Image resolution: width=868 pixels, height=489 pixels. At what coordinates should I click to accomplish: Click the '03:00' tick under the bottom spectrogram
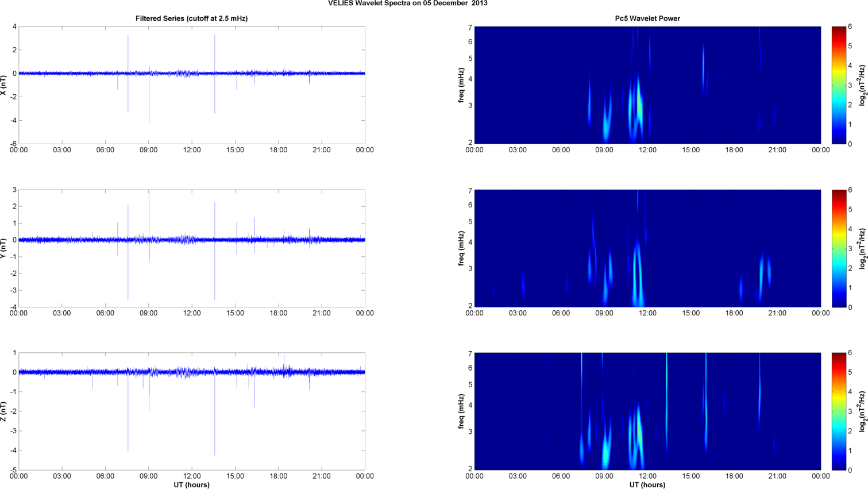pos(518,476)
